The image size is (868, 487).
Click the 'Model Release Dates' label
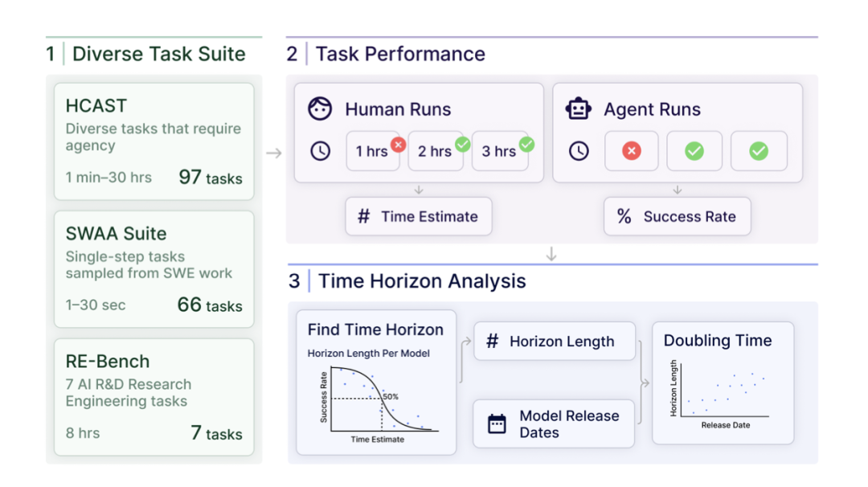pos(569,424)
